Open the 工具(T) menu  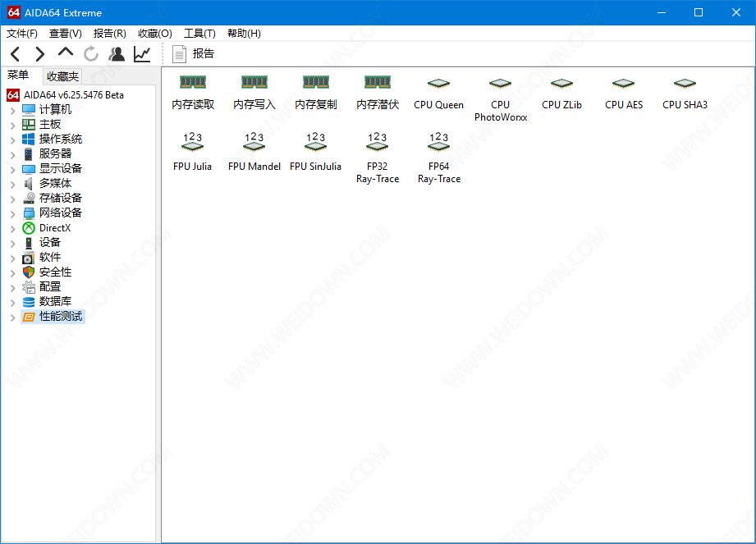[x=199, y=34]
